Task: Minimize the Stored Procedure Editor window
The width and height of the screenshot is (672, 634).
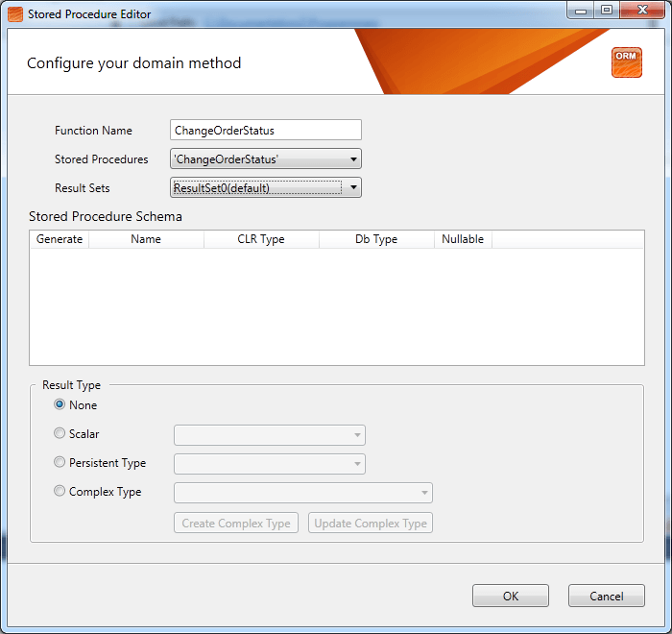Action: [581, 11]
